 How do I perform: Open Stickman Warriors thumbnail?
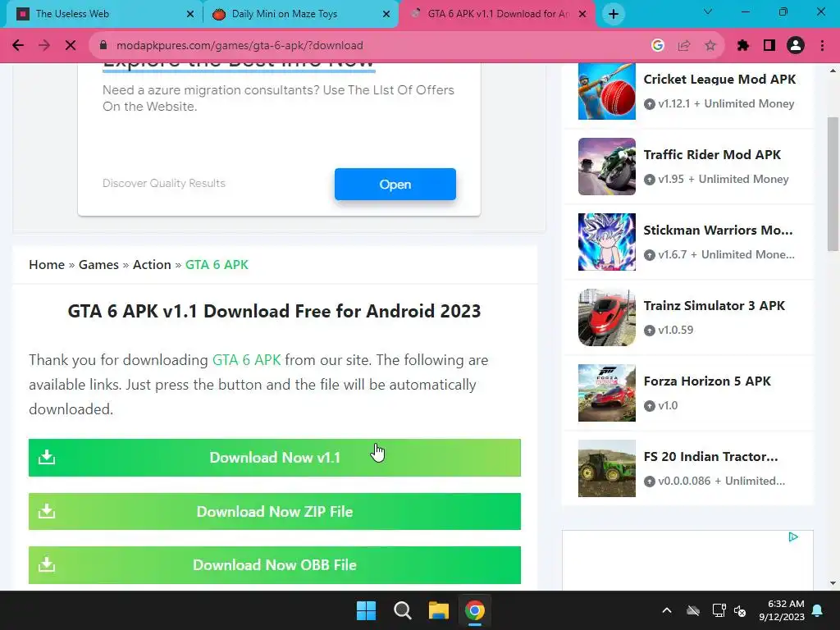(607, 242)
